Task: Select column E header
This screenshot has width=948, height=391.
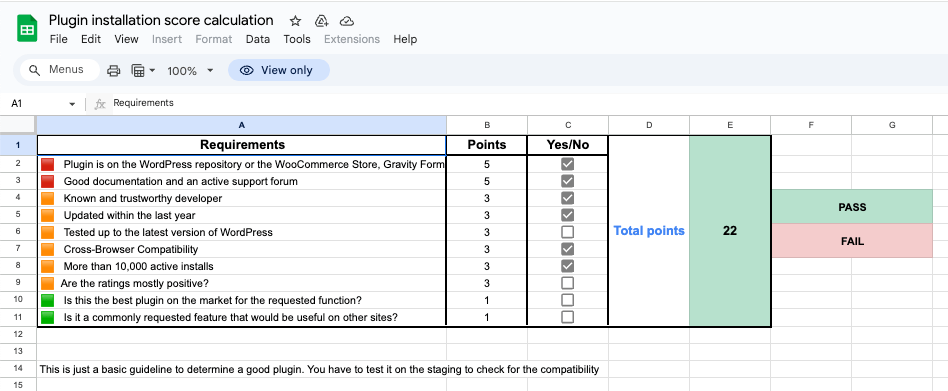Action: pos(730,125)
